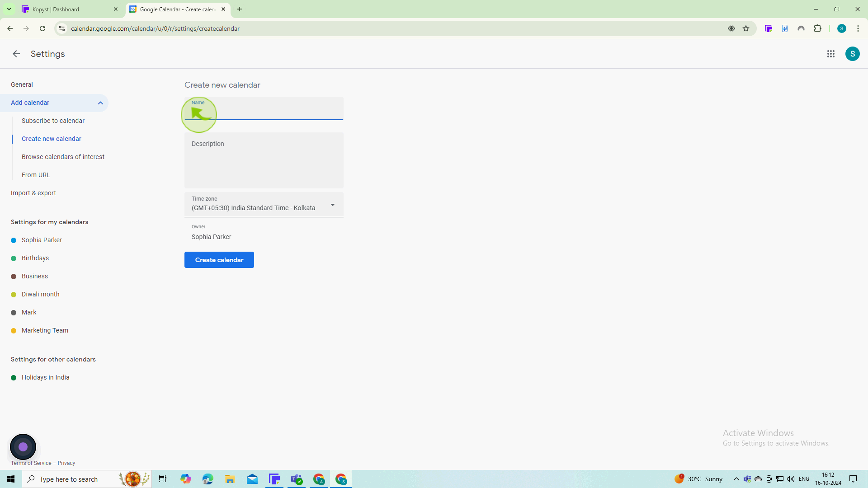This screenshot has width=868, height=488.
Task: Go back from Settings using the arrow
Action: pos(16,54)
